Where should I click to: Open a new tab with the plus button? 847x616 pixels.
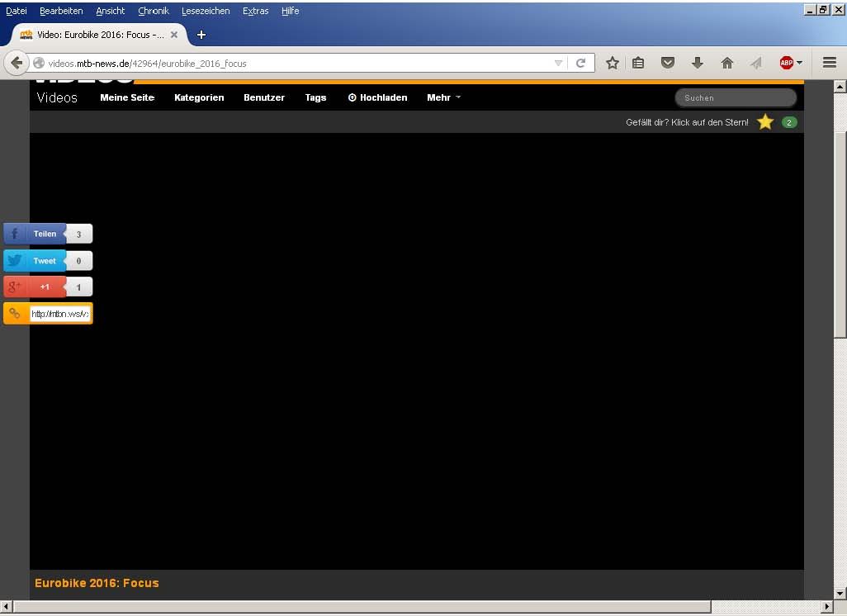click(201, 35)
